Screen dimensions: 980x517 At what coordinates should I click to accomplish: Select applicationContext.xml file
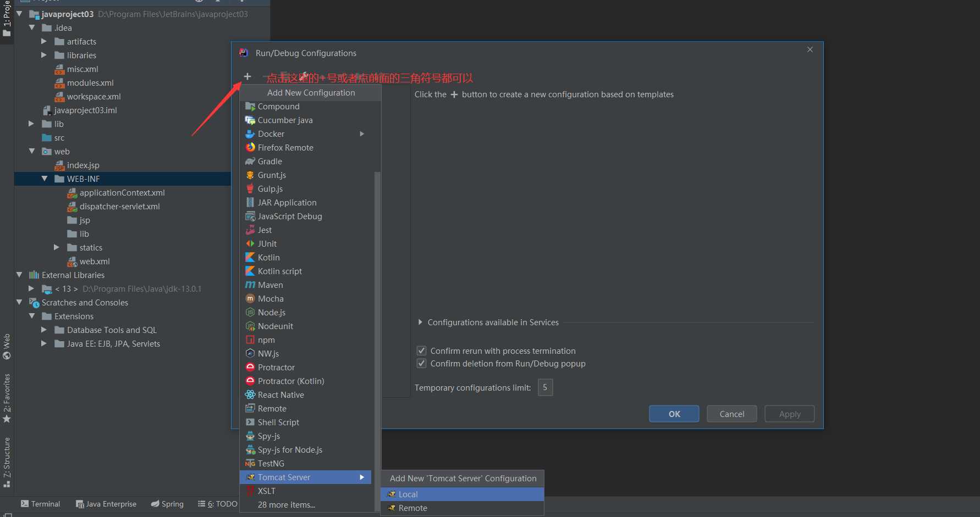[x=116, y=192]
